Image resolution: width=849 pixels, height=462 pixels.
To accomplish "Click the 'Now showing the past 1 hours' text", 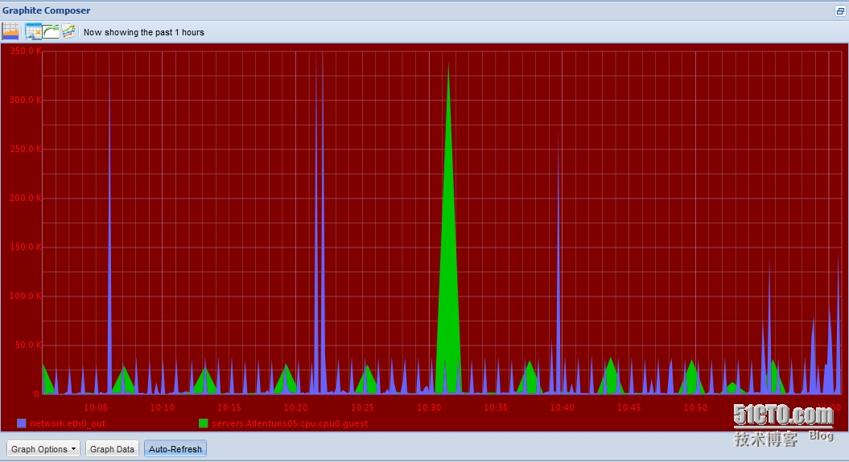I will coord(143,32).
